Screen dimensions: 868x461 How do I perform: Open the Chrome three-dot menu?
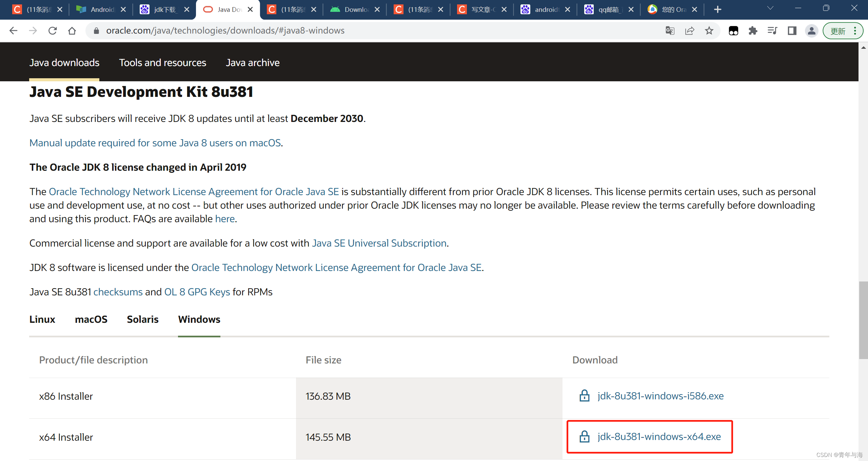(856, 30)
